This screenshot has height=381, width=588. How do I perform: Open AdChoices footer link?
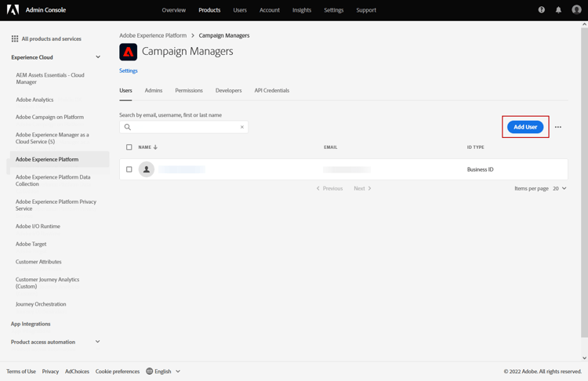point(77,372)
